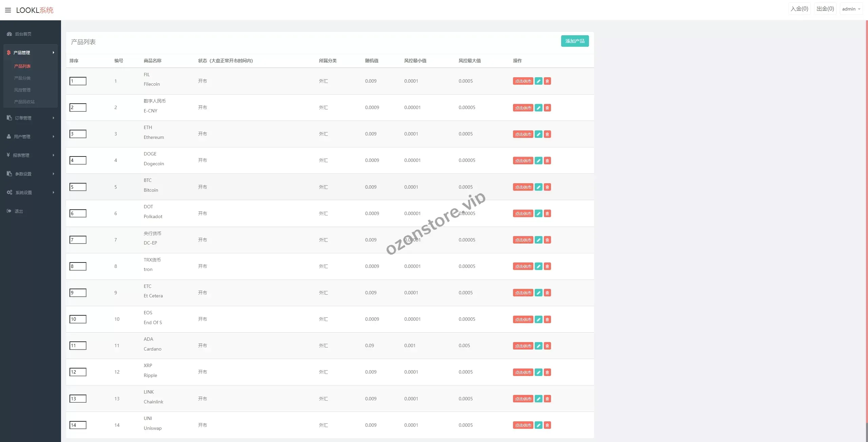Click the sort order field for Chainlink
The height and width of the screenshot is (442, 868).
tap(78, 399)
